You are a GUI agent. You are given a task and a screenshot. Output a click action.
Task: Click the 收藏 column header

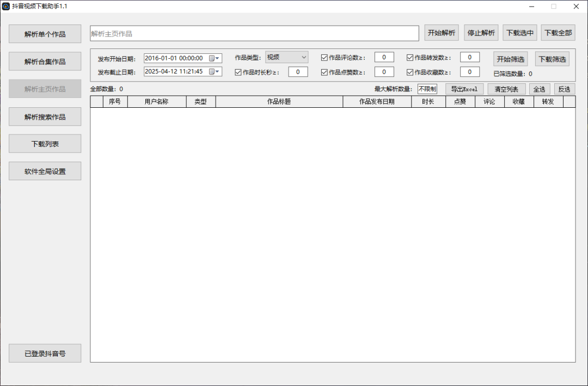pyautogui.click(x=519, y=102)
